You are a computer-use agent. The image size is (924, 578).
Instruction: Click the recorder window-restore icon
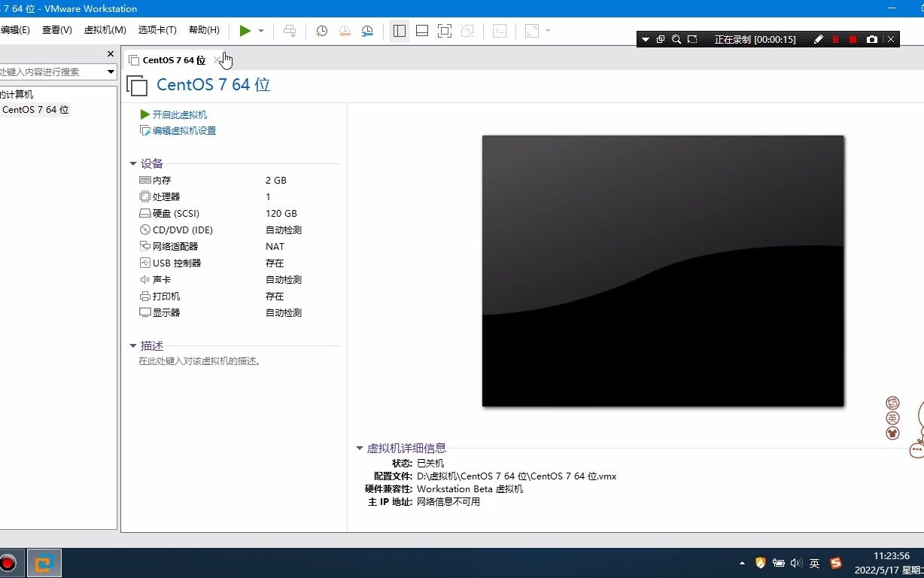tap(661, 39)
